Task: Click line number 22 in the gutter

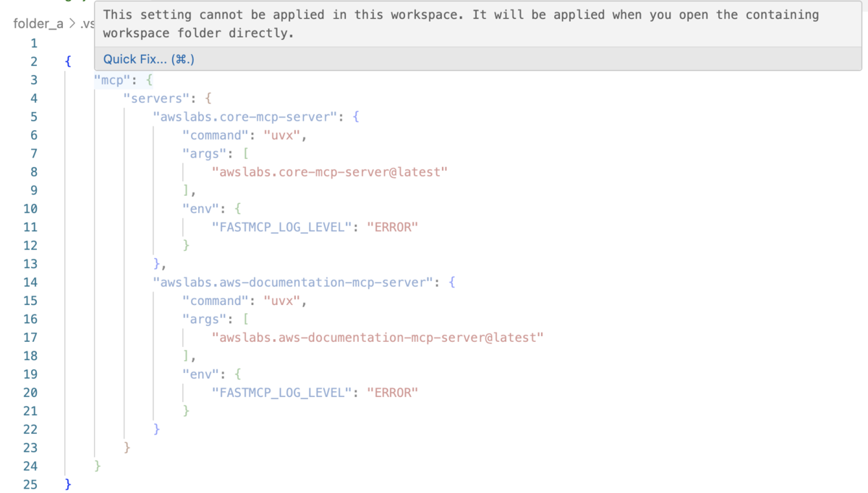Action: click(x=30, y=429)
